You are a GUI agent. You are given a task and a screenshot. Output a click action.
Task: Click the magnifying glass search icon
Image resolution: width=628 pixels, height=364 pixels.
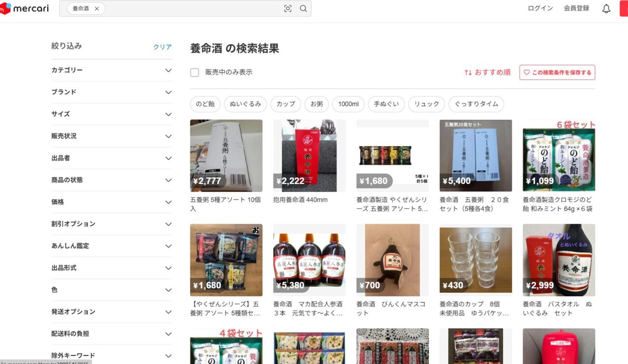point(303,8)
